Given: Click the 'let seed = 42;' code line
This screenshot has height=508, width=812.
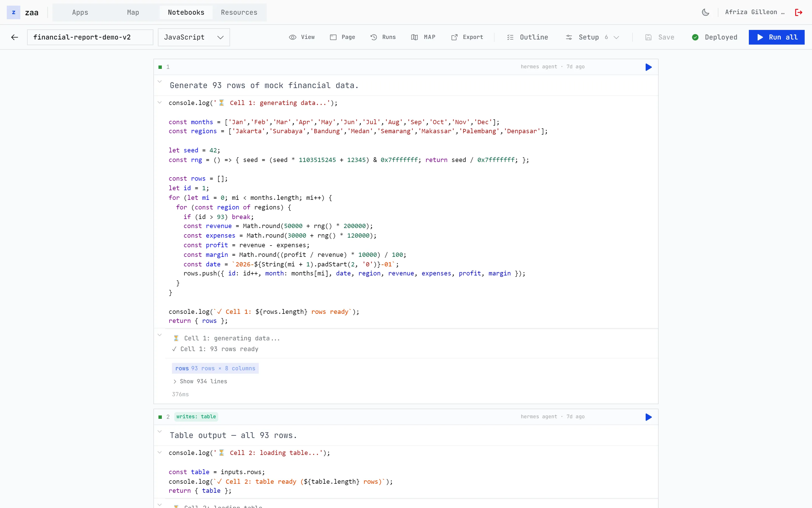Looking at the screenshot, I should pos(194,150).
